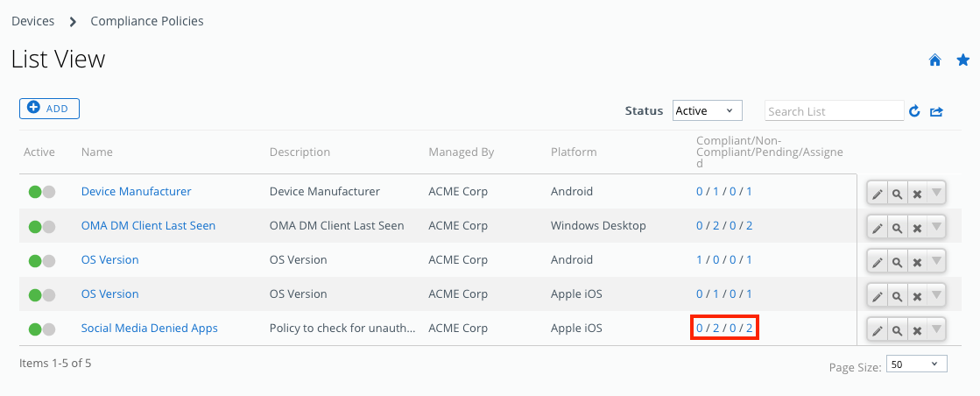Toggle active state of OMA DM Client policy
Screen dimensions: 980x396
tap(41, 226)
